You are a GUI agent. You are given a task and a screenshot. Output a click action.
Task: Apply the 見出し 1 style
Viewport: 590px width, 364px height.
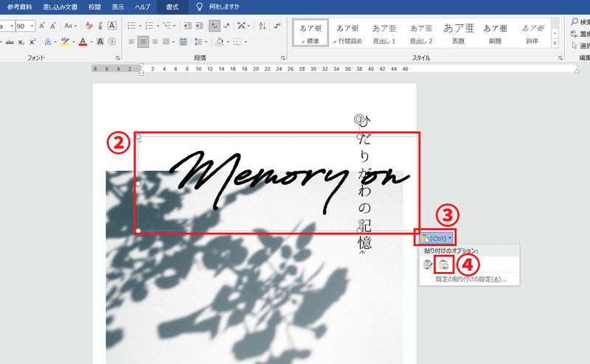pos(384,33)
